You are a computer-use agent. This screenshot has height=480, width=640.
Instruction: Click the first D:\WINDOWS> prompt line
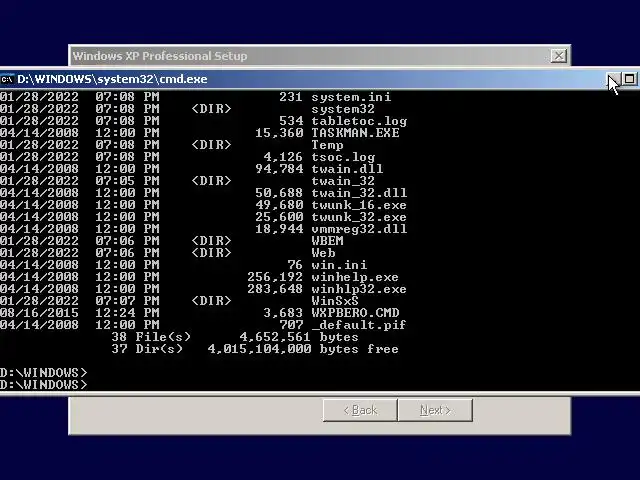pos(44,373)
